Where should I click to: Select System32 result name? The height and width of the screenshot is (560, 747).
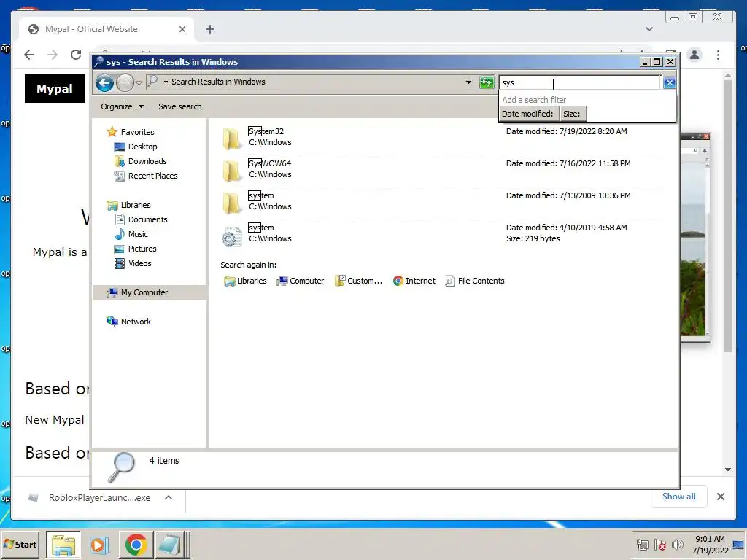(266, 131)
